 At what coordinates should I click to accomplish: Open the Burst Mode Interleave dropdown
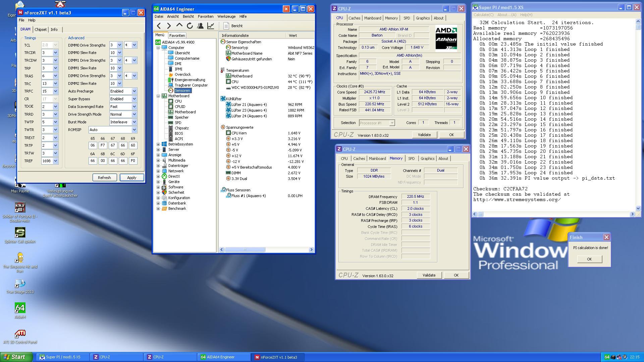[x=134, y=122]
